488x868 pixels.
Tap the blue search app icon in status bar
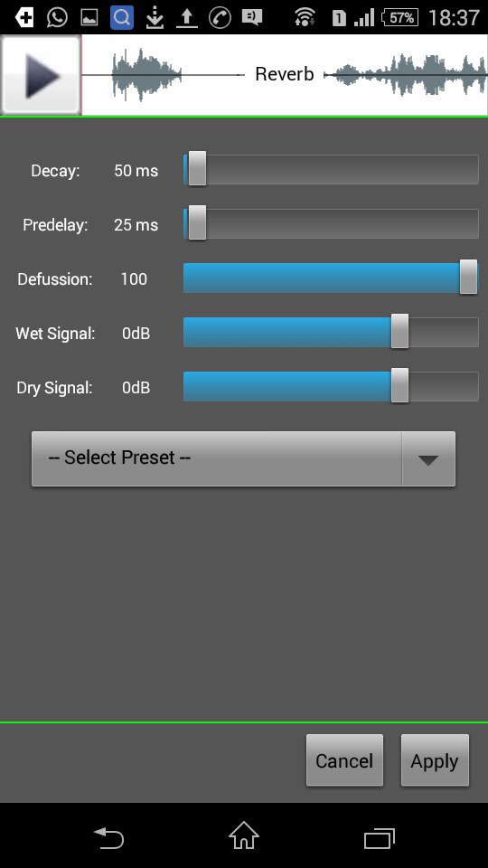pos(122,18)
